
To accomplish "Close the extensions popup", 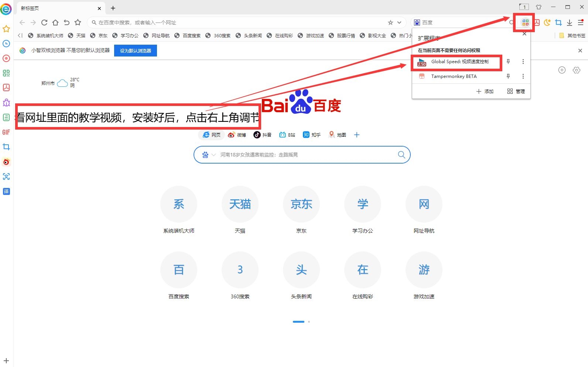I will [524, 34].
